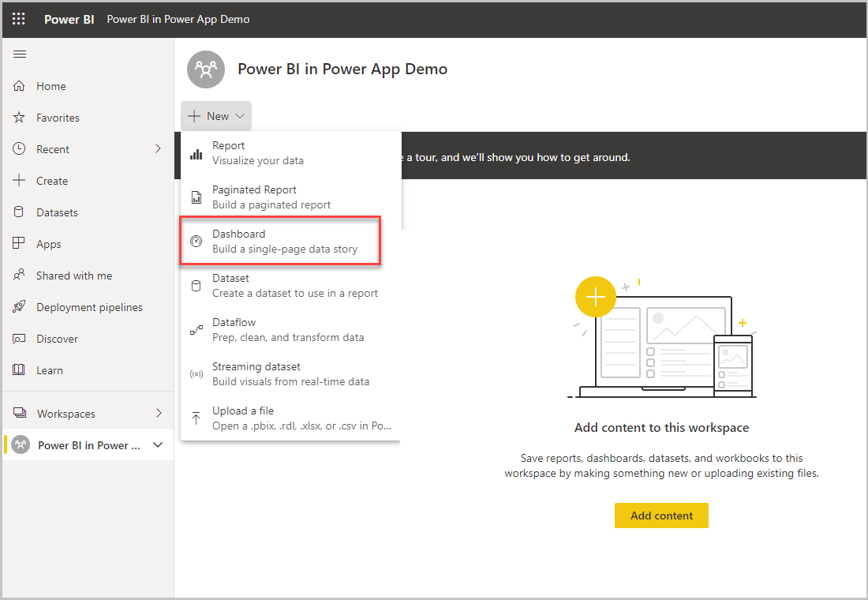Go to Home in the sidebar

pyautogui.click(x=88, y=86)
